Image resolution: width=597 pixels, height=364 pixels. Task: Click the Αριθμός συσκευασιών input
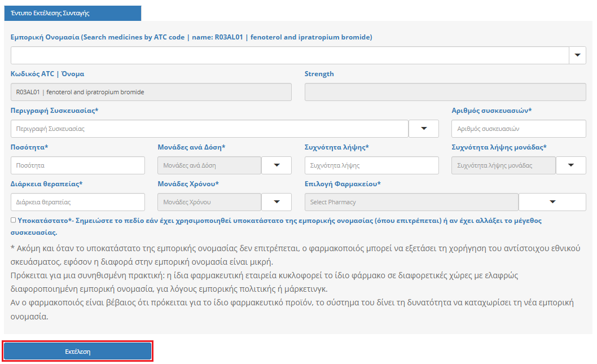point(519,129)
